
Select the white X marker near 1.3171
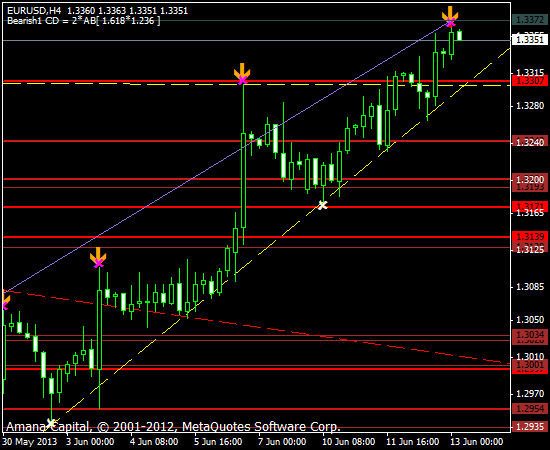322,205
